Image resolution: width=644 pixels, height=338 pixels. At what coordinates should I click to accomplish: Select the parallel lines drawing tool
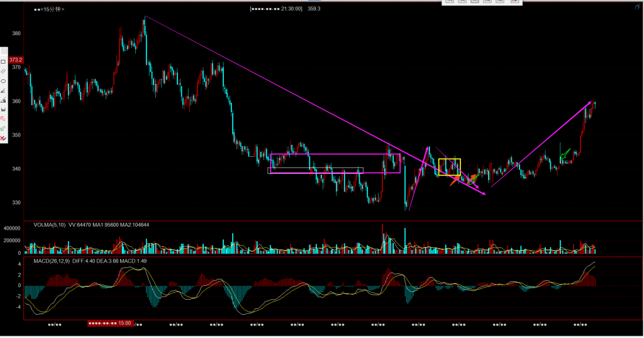click(x=3, y=71)
